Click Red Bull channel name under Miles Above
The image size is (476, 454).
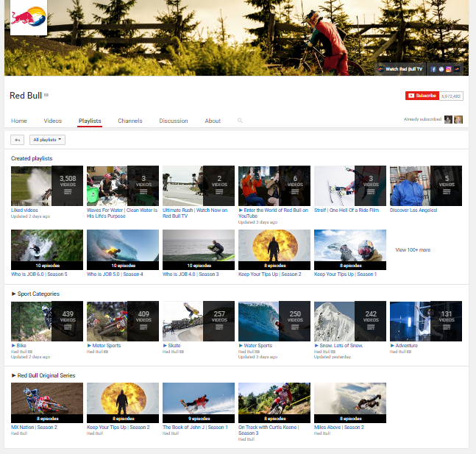[x=322, y=433]
